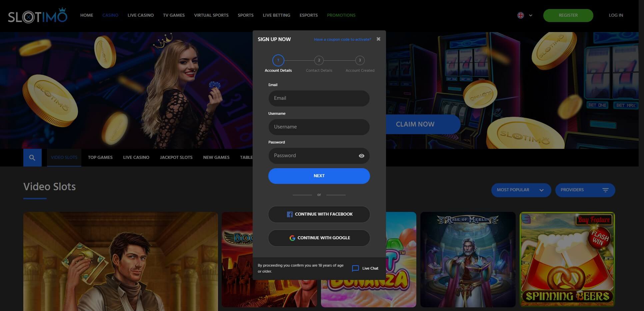Click the green Register button
This screenshot has width=644, height=311.
(x=568, y=15)
